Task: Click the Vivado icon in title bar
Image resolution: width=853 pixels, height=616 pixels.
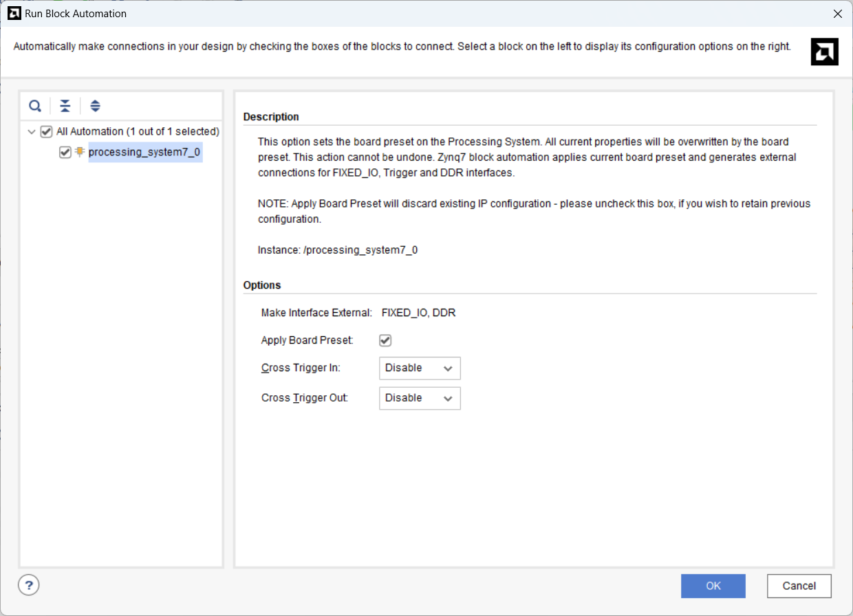Action: (13, 13)
